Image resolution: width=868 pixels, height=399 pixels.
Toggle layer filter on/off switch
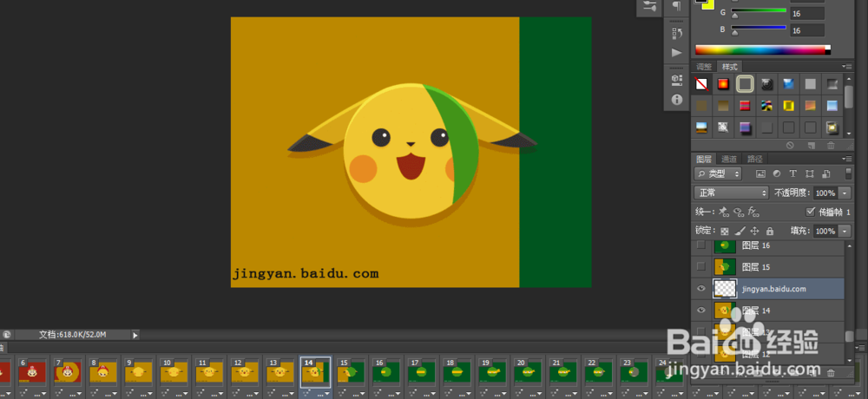pos(849,173)
